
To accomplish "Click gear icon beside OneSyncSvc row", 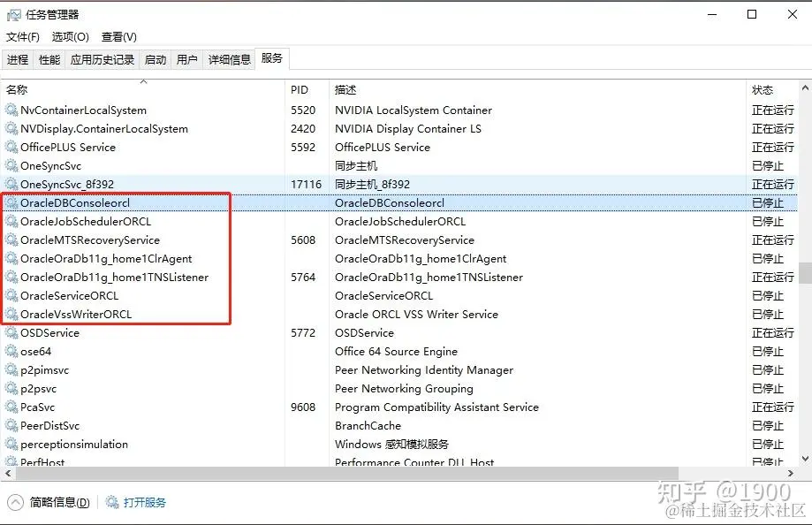I will tap(11, 166).
